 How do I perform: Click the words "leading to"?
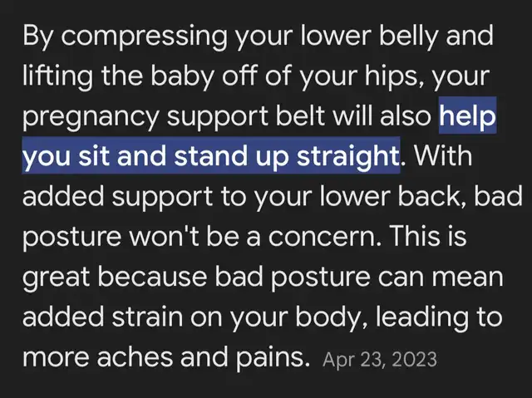point(439,317)
